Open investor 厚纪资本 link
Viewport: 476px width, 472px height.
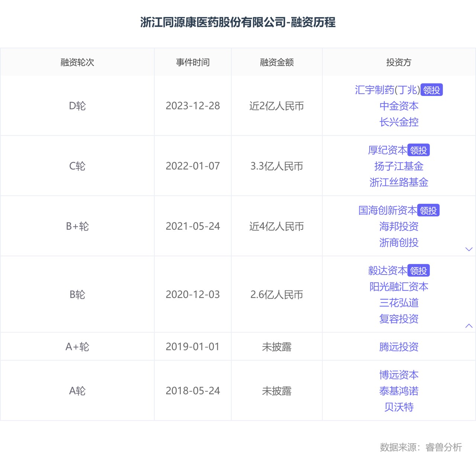(387, 150)
